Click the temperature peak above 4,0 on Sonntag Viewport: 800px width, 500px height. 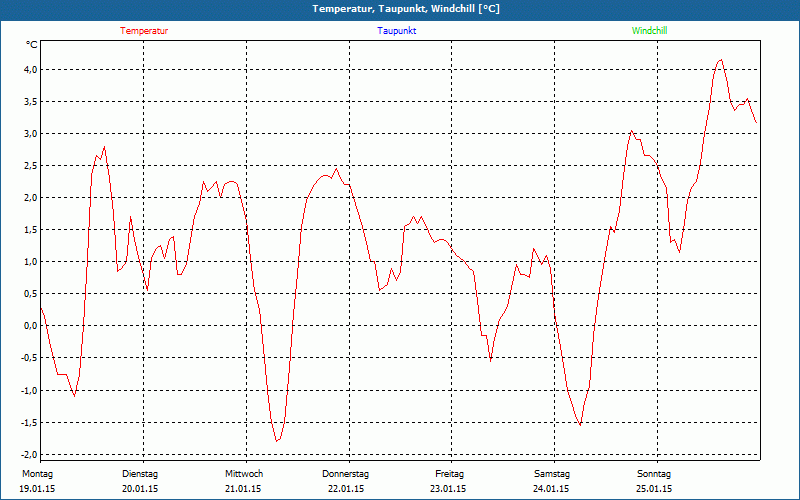coord(720,60)
